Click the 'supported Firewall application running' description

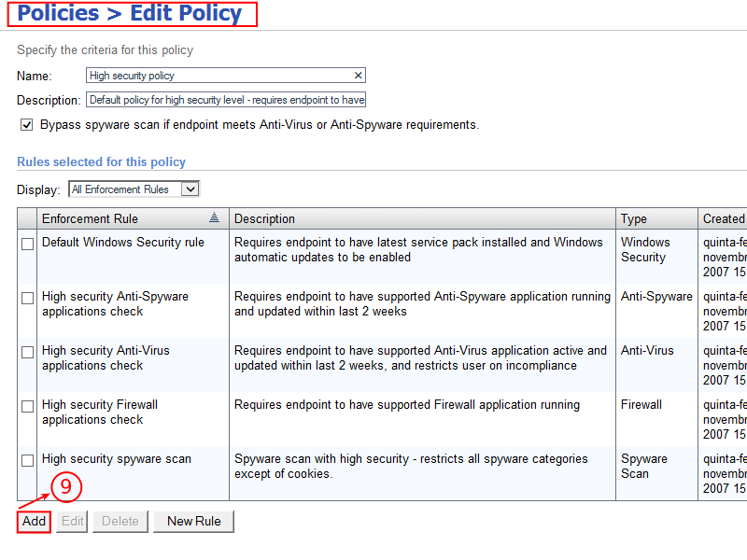tap(407, 405)
